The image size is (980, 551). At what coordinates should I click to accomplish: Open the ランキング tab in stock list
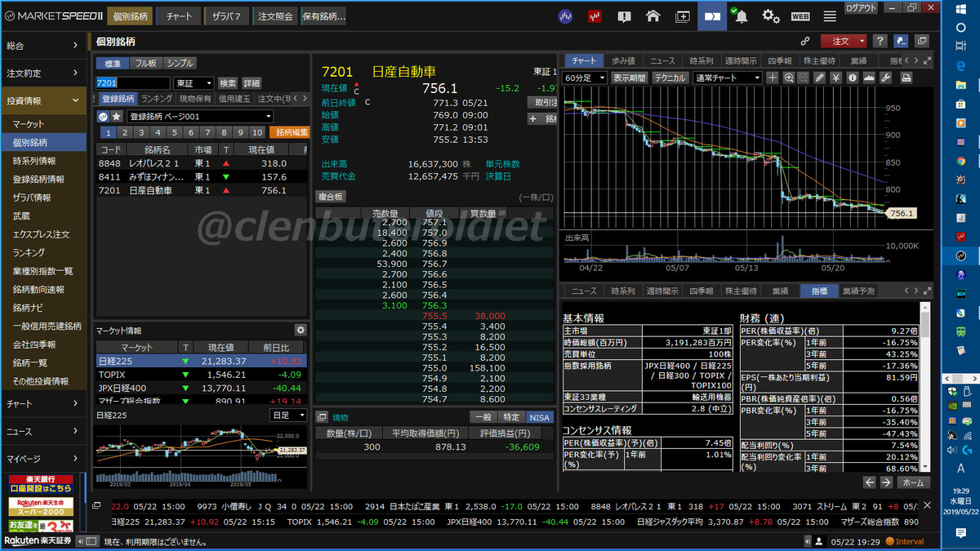pos(156,99)
